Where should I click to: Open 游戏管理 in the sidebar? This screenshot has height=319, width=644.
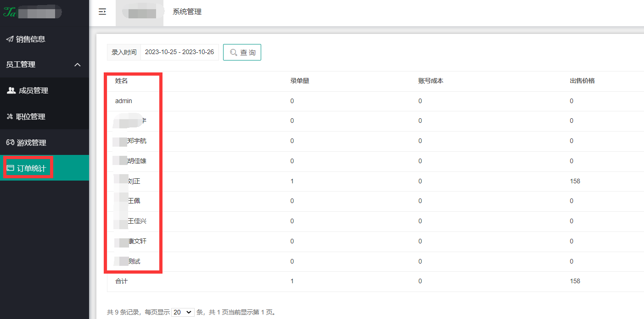(x=45, y=143)
